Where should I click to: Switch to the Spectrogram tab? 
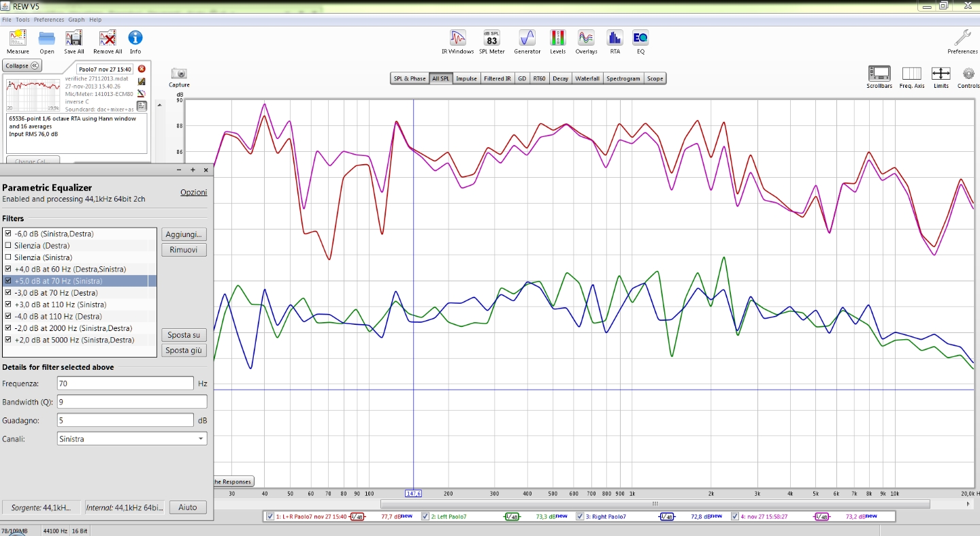pyautogui.click(x=623, y=78)
